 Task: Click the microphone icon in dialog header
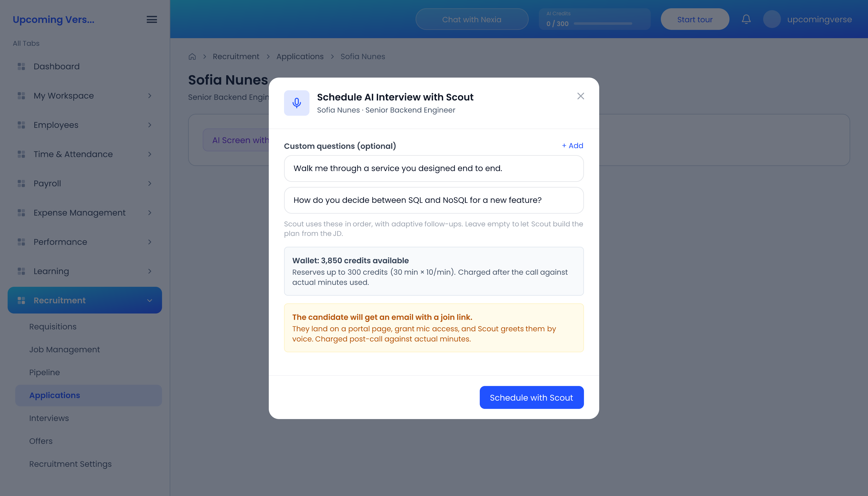297,103
